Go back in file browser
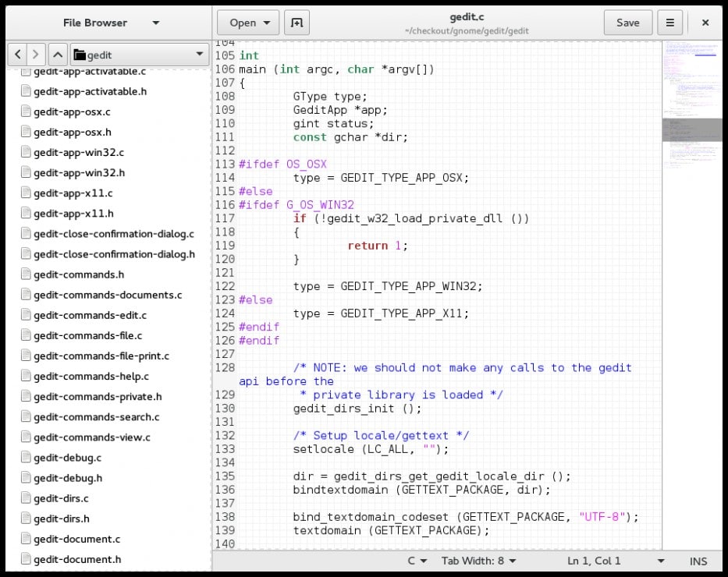This screenshot has width=728, height=577. click(x=18, y=55)
